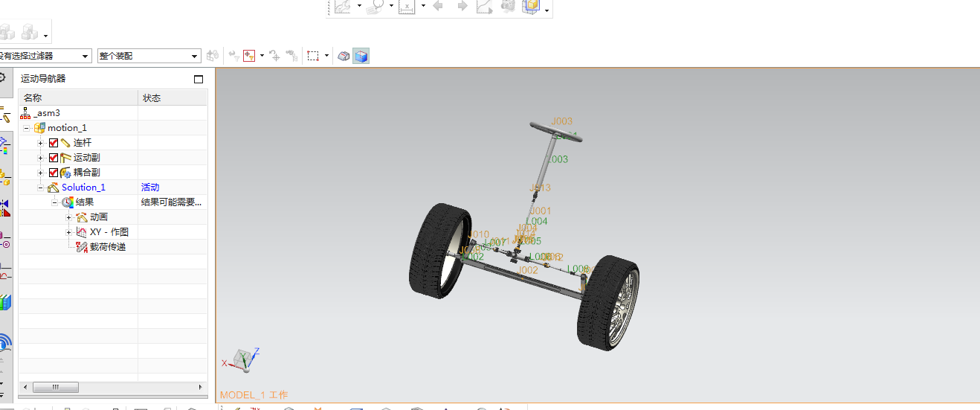Open the dropdown beside the rectangle selection icon
Screen dimensions: 980x410
(326, 56)
